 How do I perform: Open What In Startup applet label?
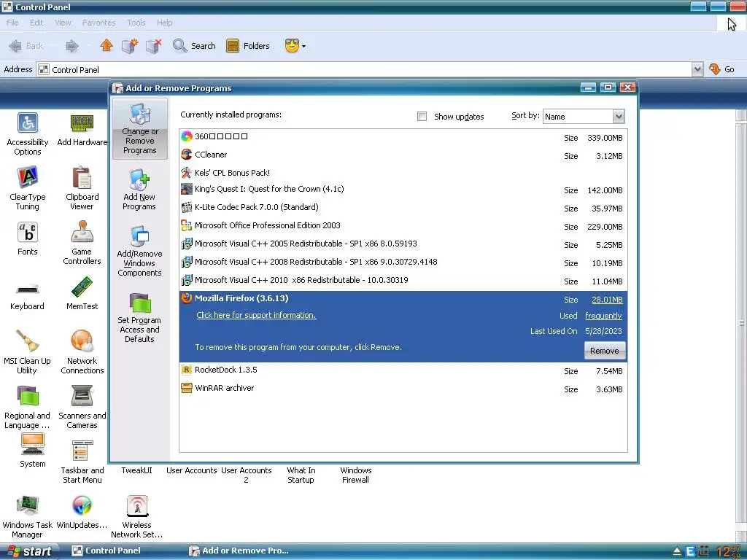coord(301,475)
